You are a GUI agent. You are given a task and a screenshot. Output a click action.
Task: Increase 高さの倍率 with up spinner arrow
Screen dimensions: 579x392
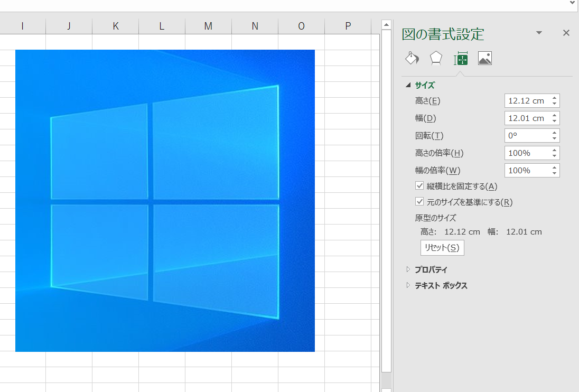554,150
